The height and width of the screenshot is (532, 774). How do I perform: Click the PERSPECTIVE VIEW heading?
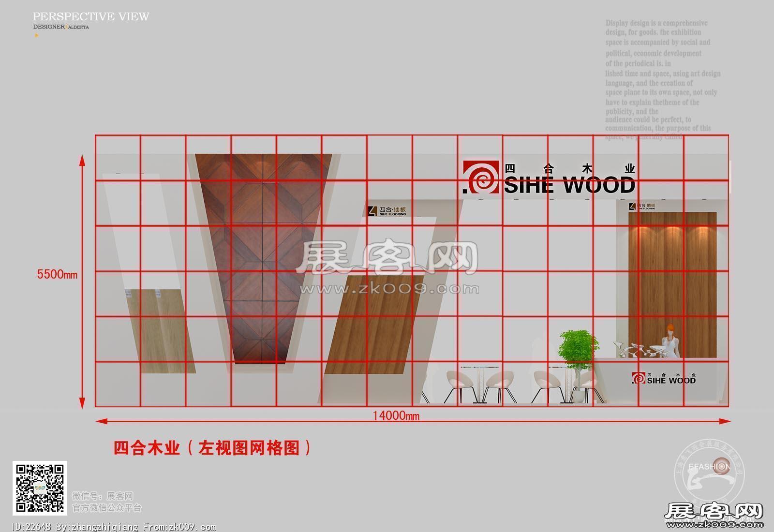(x=91, y=16)
